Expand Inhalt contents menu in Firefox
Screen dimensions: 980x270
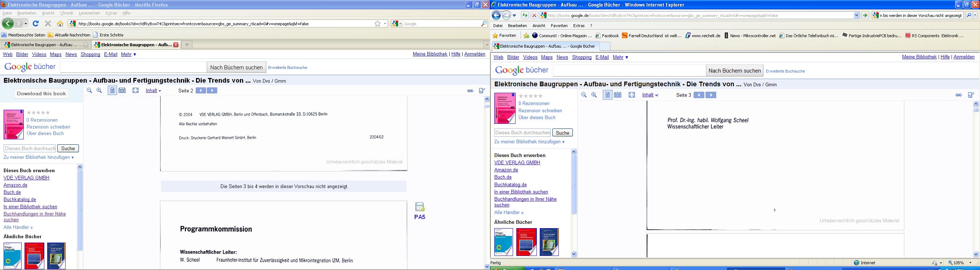click(153, 91)
